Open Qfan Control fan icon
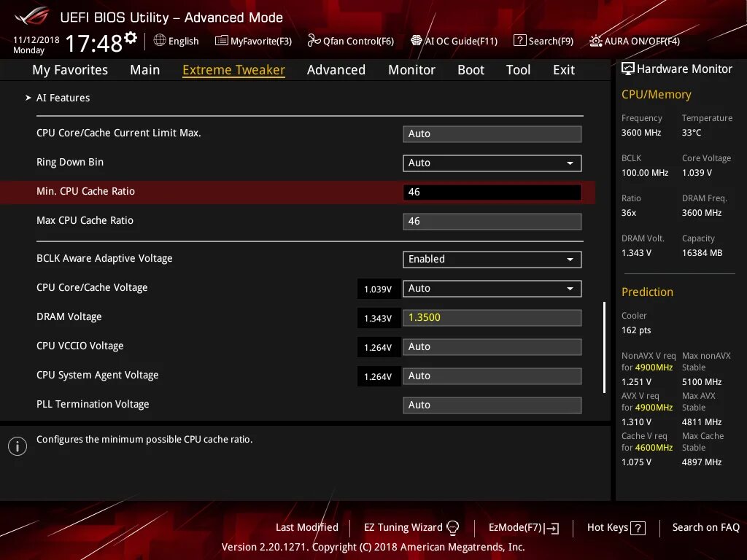Screen dimensions: 747x560 point(314,41)
